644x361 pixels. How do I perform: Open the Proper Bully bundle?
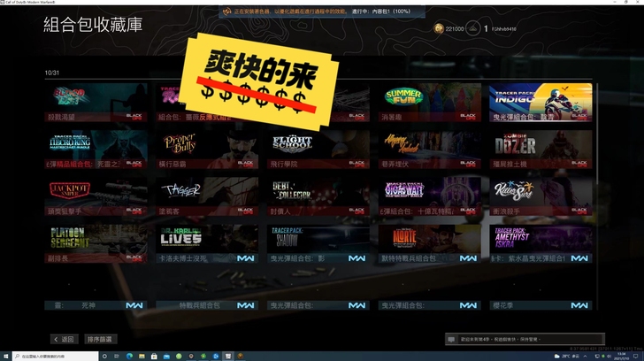pyautogui.click(x=207, y=150)
